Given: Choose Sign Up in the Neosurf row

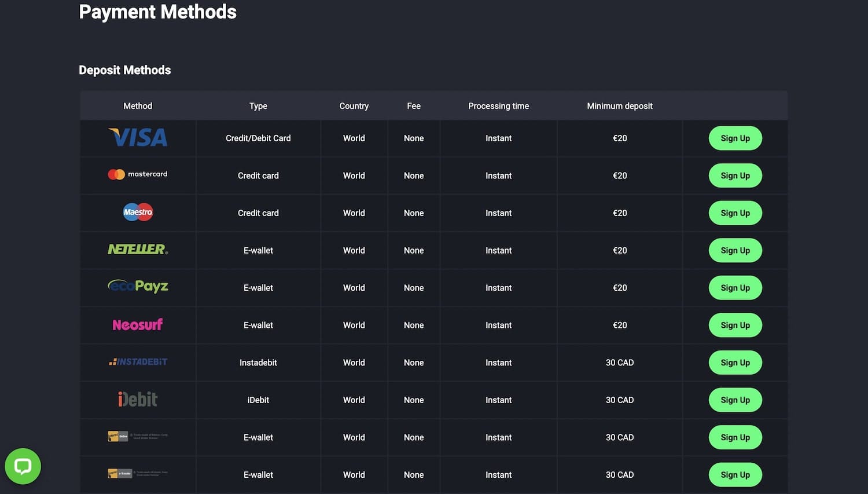Looking at the screenshot, I should [735, 325].
